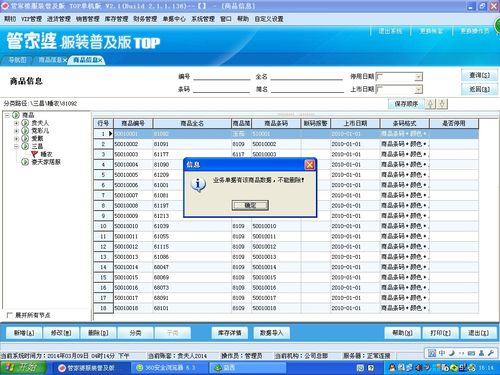Click the 简名 input field
500x375 pixels.
coord(307,89)
